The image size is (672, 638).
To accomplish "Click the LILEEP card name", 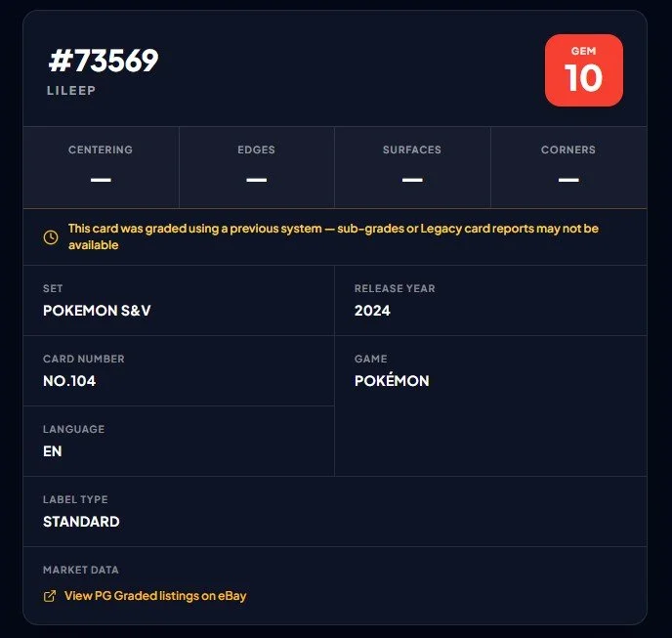I will (71, 91).
